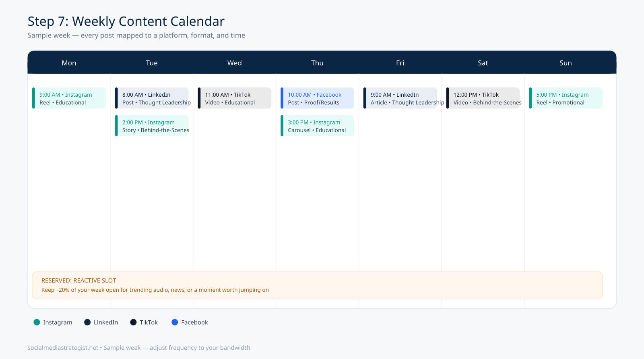This screenshot has height=359, width=644.
Task: Click the blue Facebook legend dot
Action: [x=175, y=322]
